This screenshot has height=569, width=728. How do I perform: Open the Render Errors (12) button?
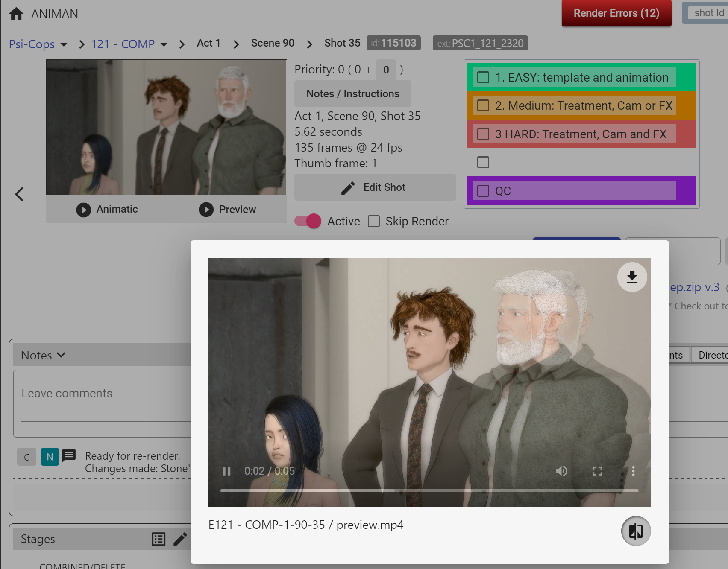click(x=616, y=13)
